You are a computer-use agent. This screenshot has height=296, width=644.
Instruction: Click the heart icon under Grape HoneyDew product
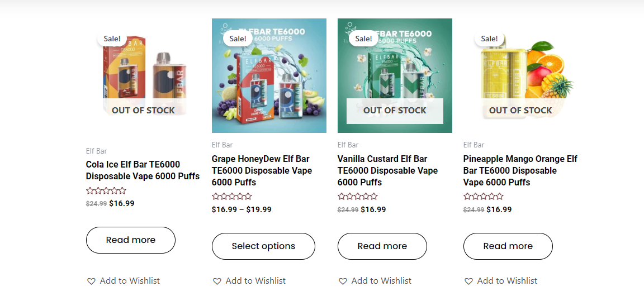(x=216, y=281)
